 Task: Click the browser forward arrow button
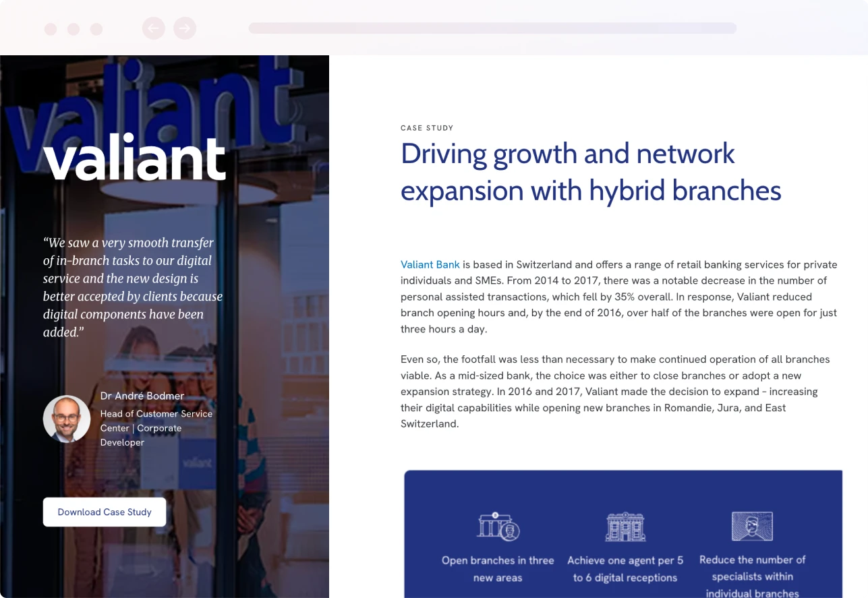[x=185, y=28]
